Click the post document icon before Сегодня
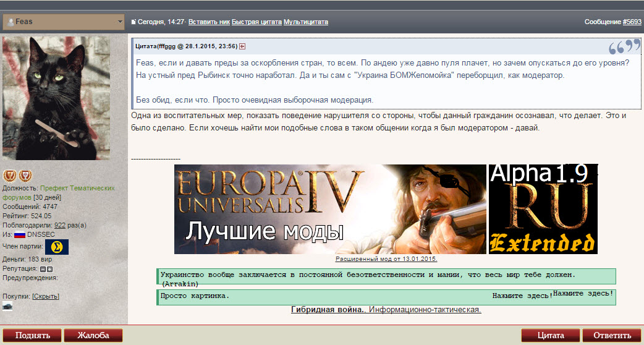Viewport: 644px width, 345px height. tap(133, 22)
